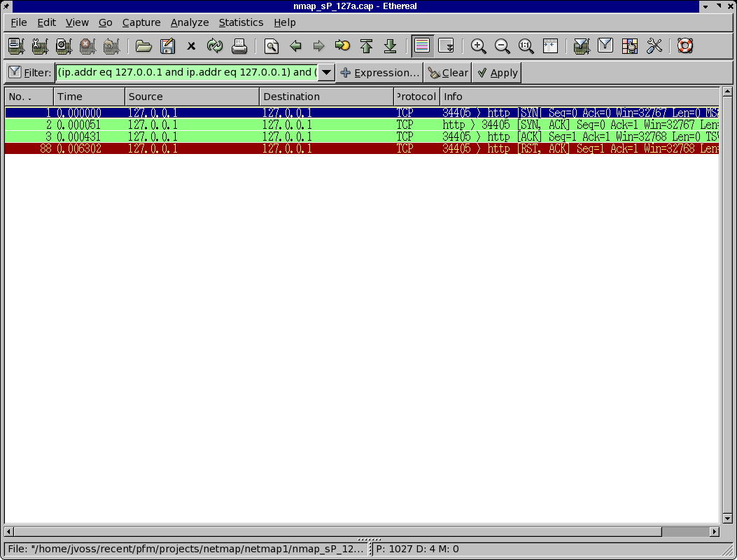Jump to last packet icon

pyautogui.click(x=390, y=46)
